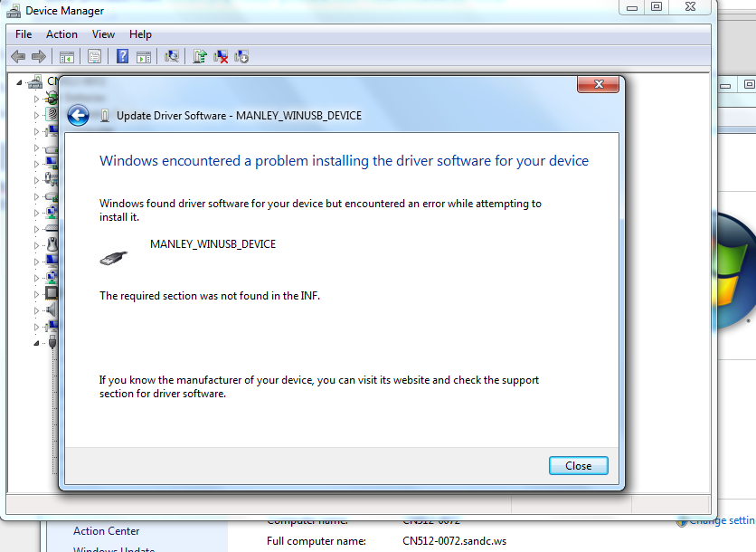Viewport: 756px width, 552px height.
Task: Click the Update Driver Software toolbar icon
Action: pos(200,56)
